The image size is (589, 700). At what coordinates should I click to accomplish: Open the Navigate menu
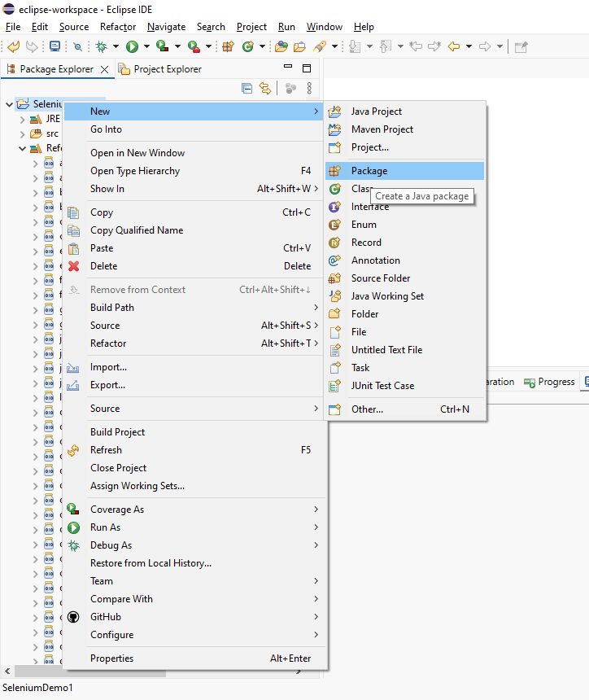[x=167, y=27]
